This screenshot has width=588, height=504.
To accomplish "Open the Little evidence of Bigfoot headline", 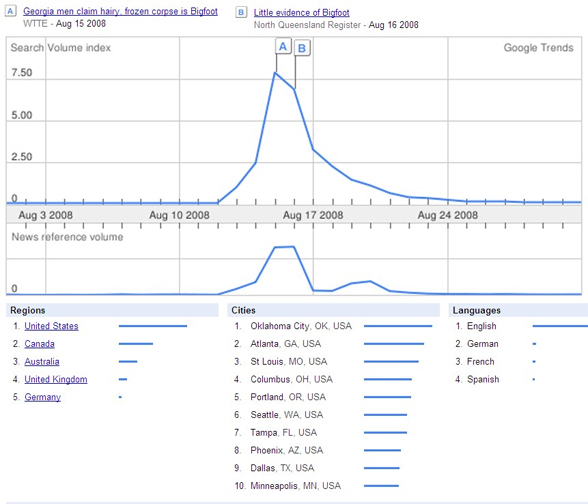I will tap(302, 13).
